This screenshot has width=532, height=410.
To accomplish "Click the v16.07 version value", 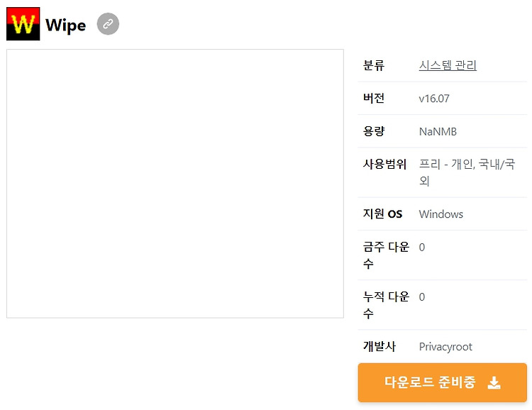I will pyautogui.click(x=434, y=99).
